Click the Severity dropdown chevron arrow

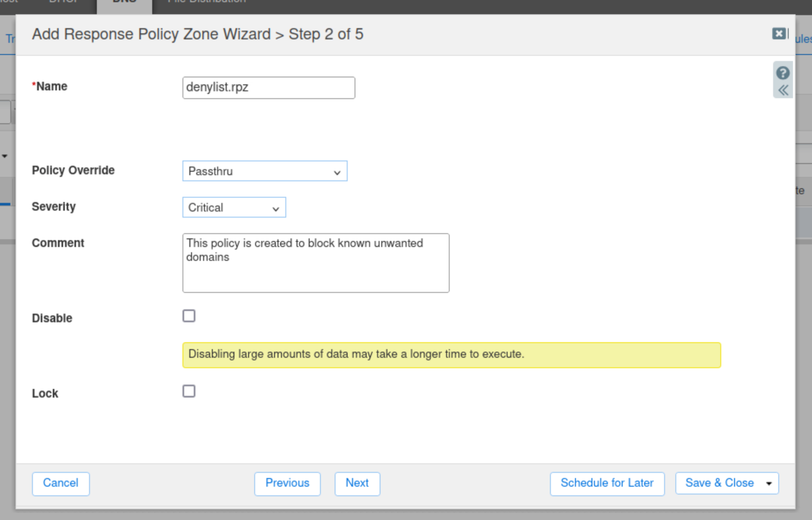275,209
